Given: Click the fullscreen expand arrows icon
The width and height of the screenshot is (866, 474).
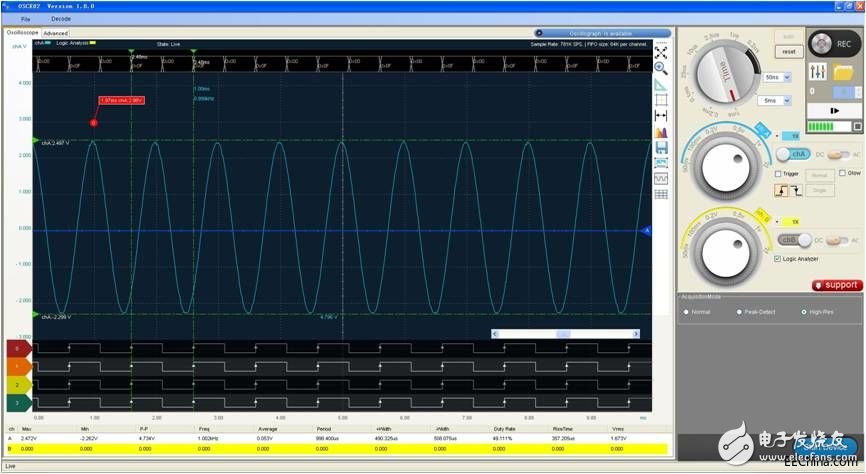Looking at the screenshot, I should tap(661, 52).
